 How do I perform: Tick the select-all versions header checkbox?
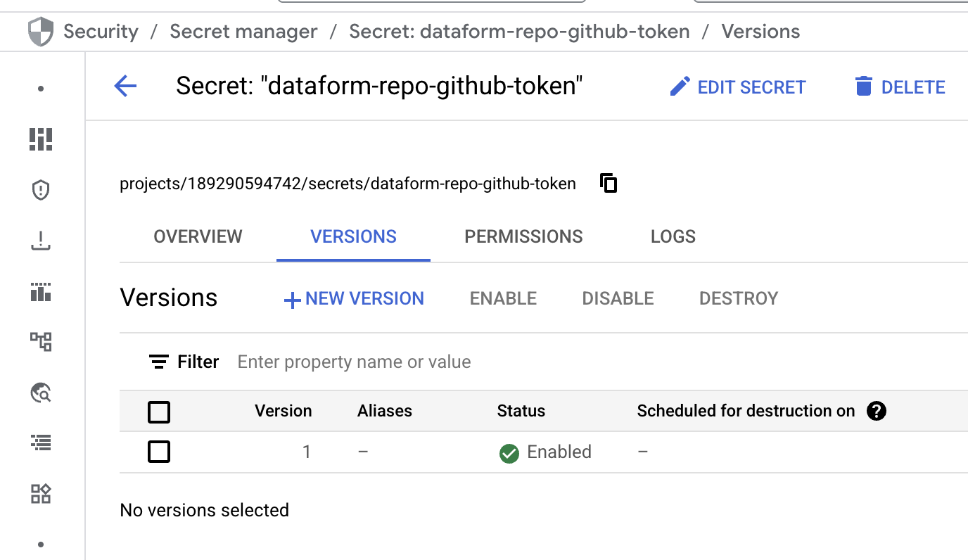tap(159, 412)
